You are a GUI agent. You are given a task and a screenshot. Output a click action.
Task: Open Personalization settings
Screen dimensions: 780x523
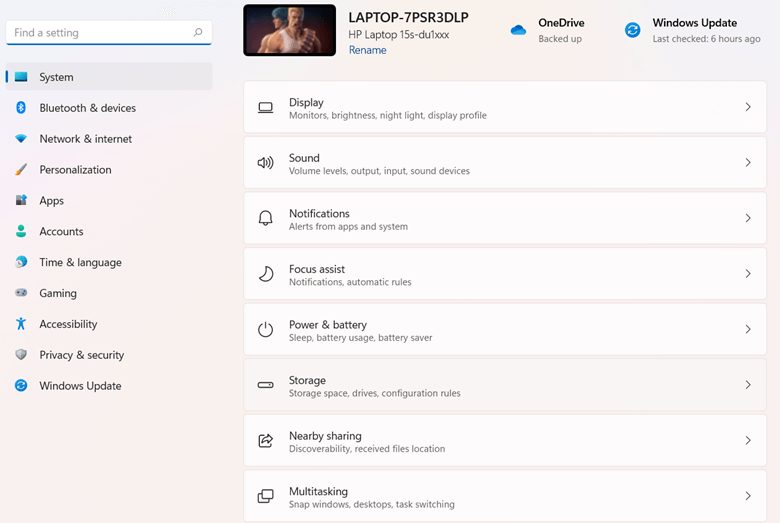(x=109, y=169)
